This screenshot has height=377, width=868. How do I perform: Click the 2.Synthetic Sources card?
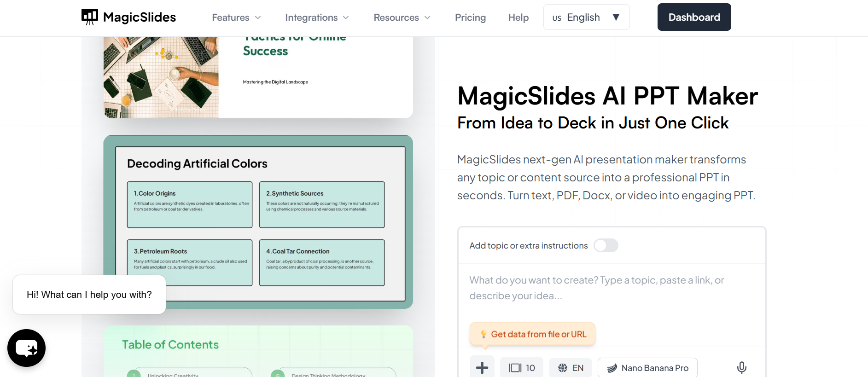[322, 205]
